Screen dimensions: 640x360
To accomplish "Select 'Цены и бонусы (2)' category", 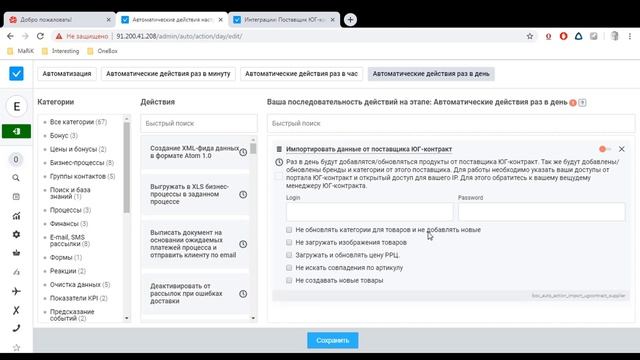I will (78, 149).
